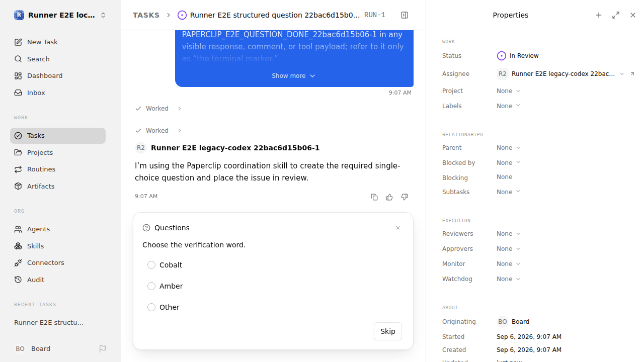
Task: Click the Artifacts box icon
Action: (18, 187)
